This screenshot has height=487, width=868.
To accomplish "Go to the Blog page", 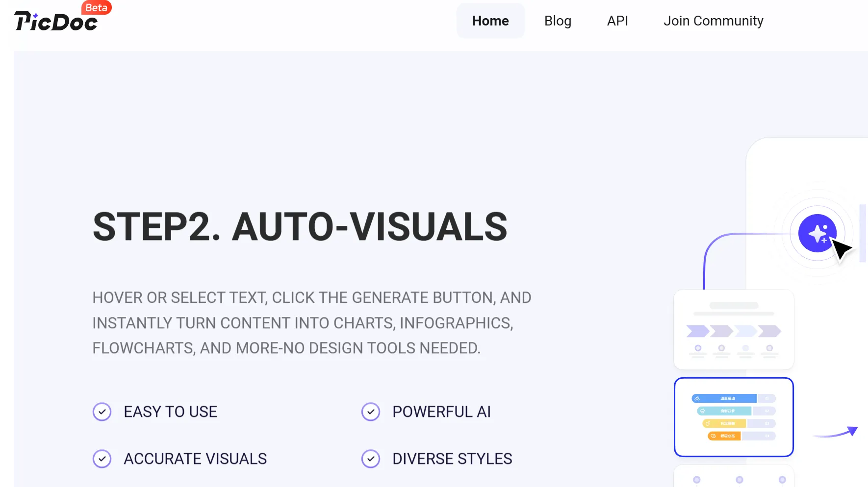I will click(x=558, y=21).
